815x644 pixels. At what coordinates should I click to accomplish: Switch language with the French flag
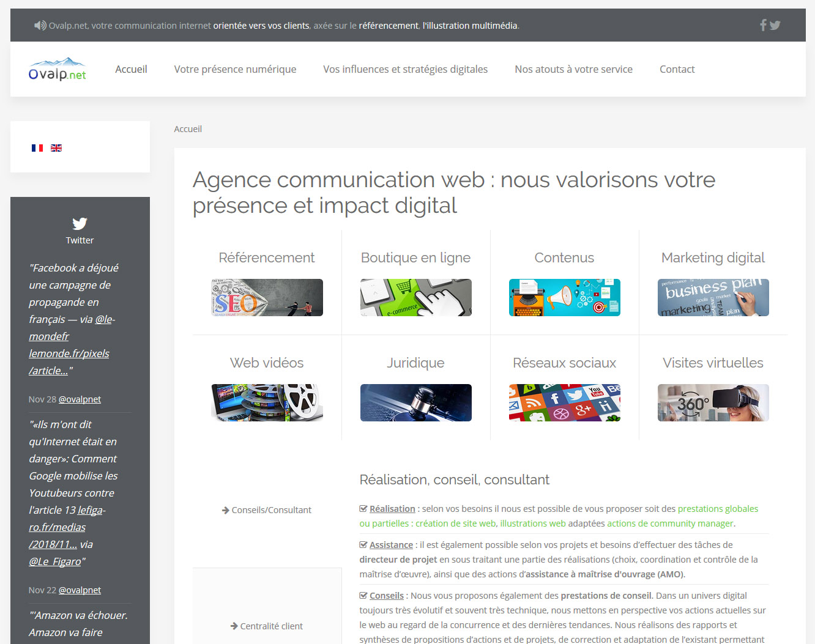click(x=37, y=148)
